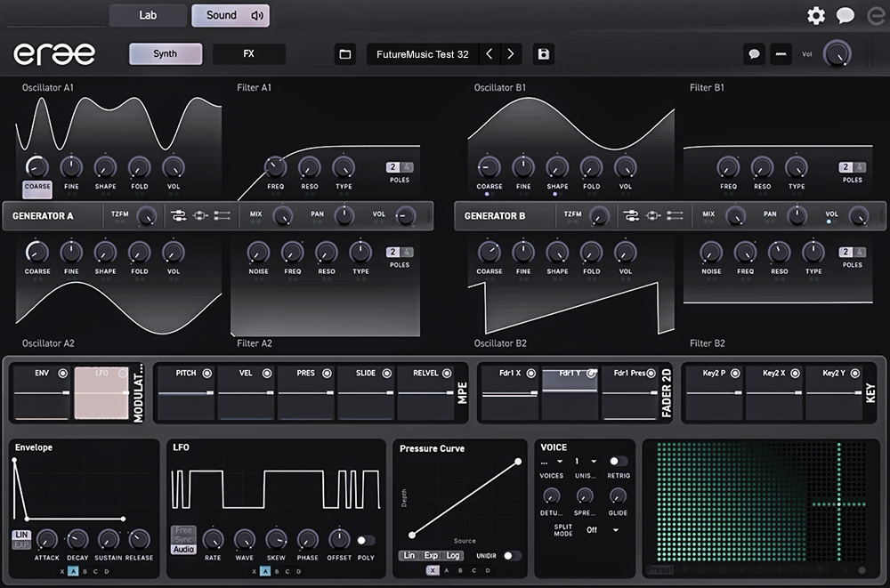Select the Synth tab
This screenshot has width=890, height=588.
click(166, 54)
